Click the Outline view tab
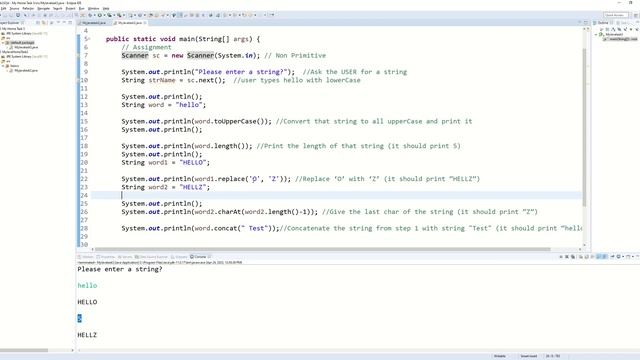This screenshot has width=640, height=360. coord(602,23)
